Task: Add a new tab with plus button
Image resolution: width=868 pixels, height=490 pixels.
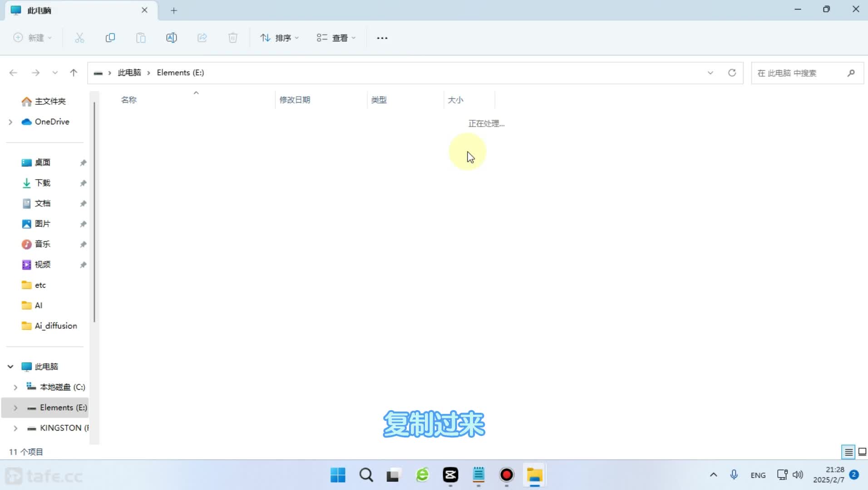Action: pyautogui.click(x=174, y=10)
